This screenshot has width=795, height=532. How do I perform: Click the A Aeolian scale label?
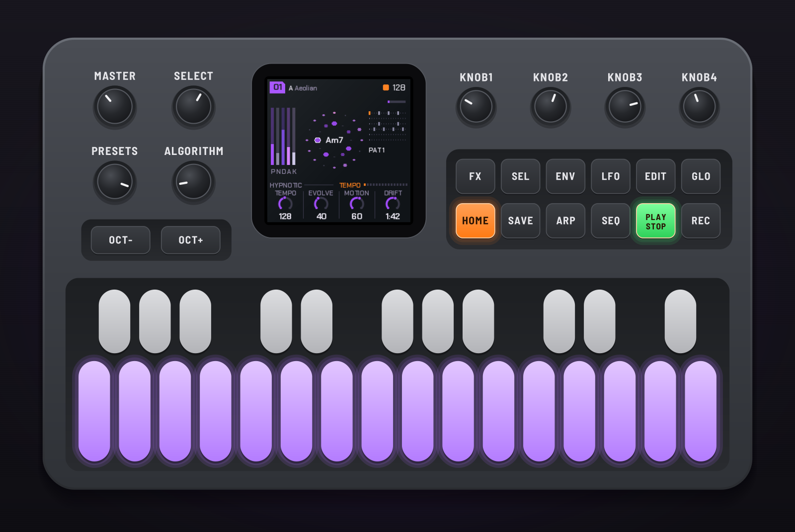coord(303,88)
